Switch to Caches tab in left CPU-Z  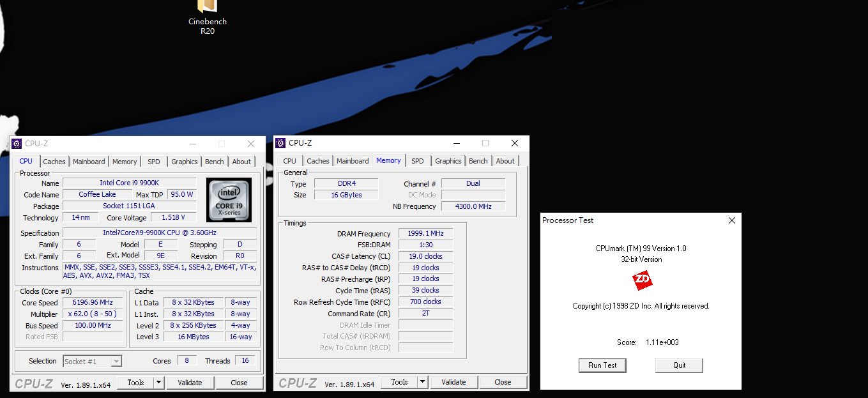point(54,162)
